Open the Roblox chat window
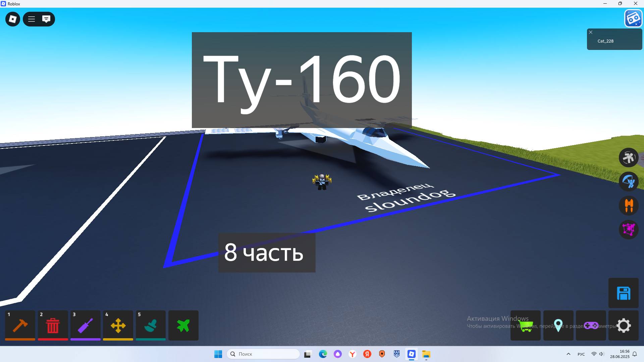The width and height of the screenshot is (644, 362). (x=46, y=19)
